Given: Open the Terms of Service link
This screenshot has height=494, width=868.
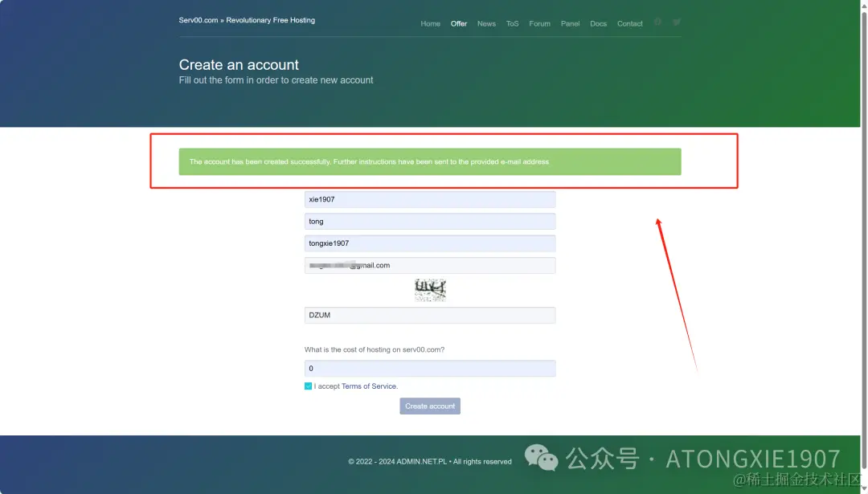Looking at the screenshot, I should tap(369, 386).
